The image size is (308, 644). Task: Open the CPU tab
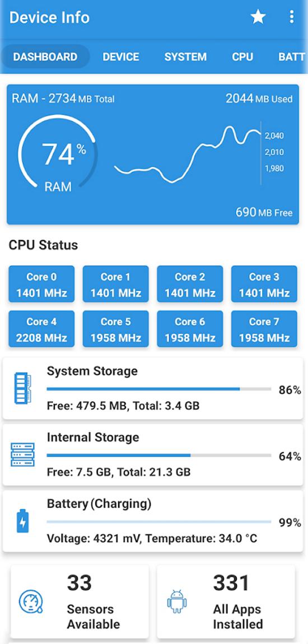(242, 57)
